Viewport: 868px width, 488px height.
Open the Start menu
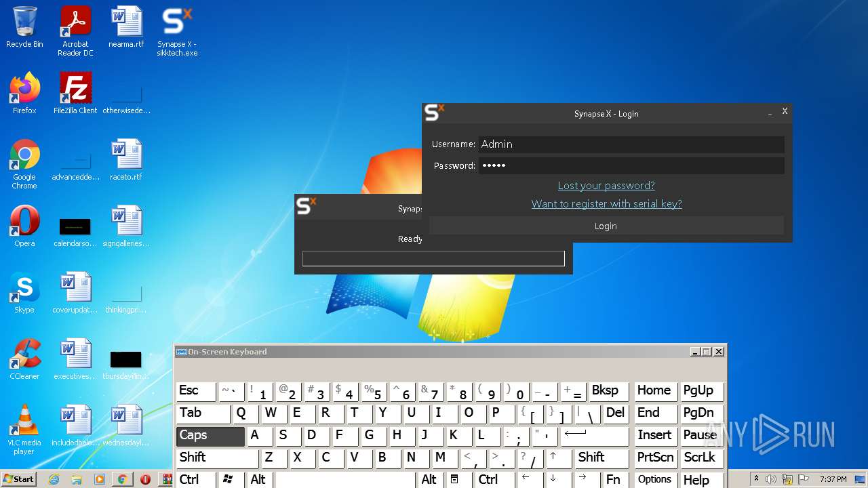pos(19,479)
